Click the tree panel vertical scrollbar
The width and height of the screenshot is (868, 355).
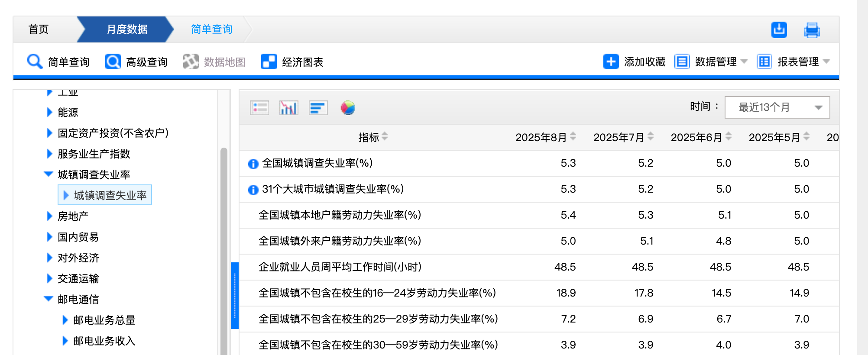pos(224,251)
